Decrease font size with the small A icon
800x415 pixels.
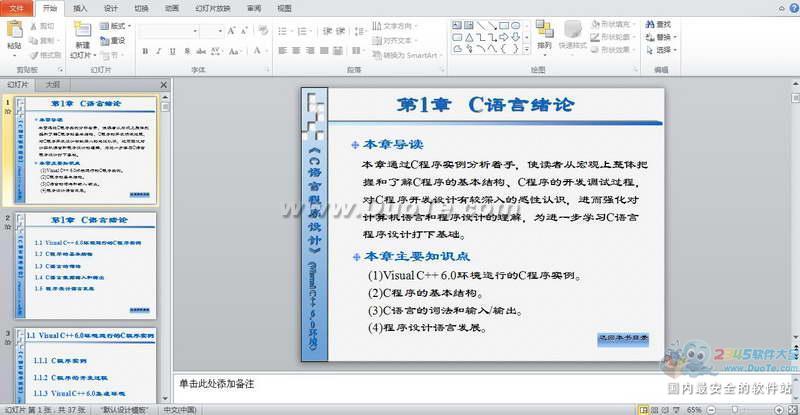[x=244, y=31]
